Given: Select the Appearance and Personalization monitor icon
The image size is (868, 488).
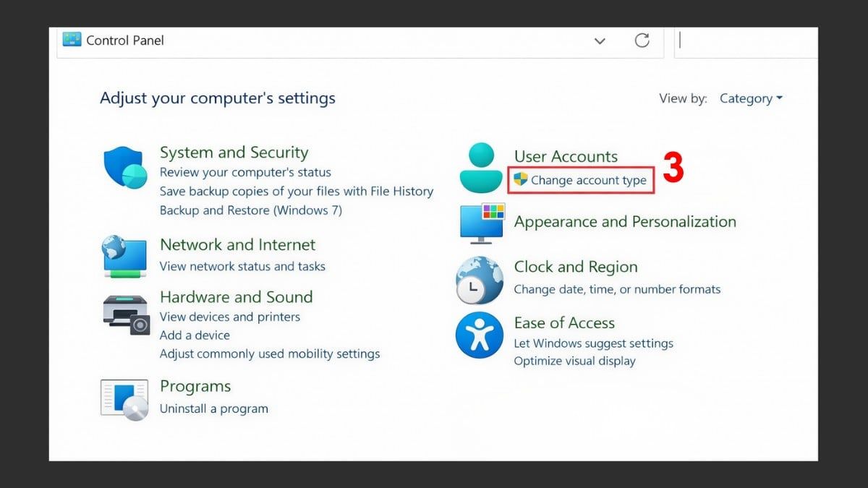Looking at the screenshot, I should [x=482, y=223].
